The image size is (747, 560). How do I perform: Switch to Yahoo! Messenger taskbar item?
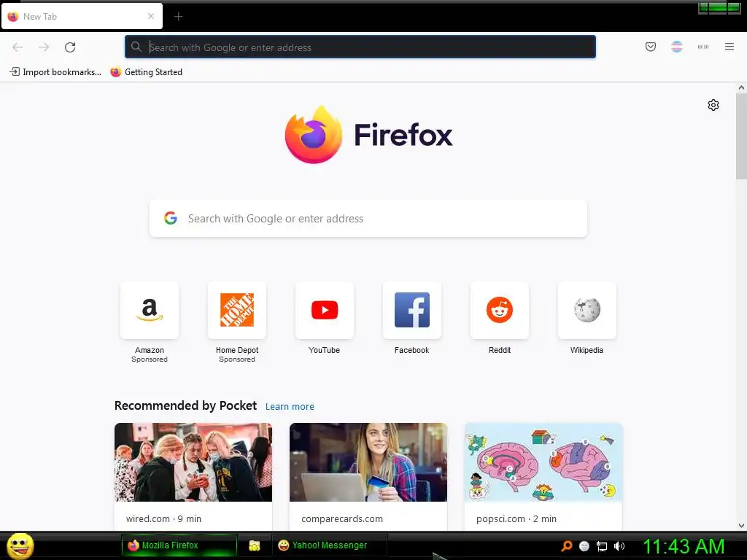tap(329, 545)
